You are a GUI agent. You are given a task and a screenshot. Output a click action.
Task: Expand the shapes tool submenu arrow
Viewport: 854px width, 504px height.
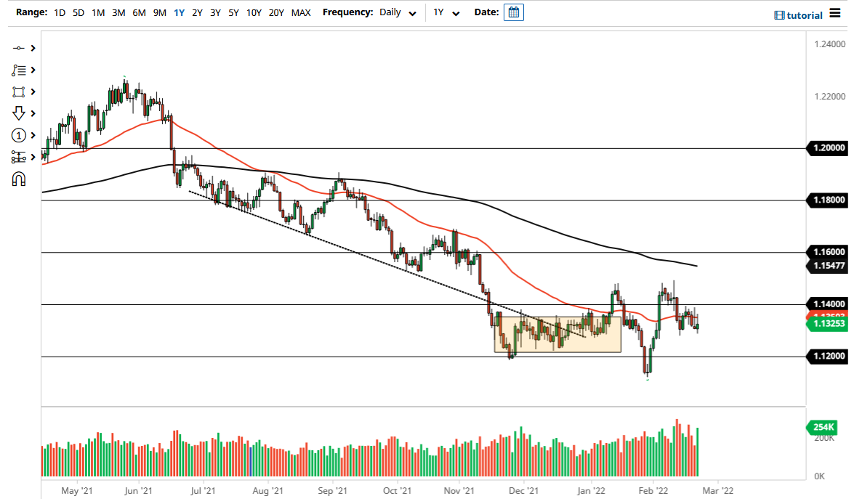[x=33, y=92]
